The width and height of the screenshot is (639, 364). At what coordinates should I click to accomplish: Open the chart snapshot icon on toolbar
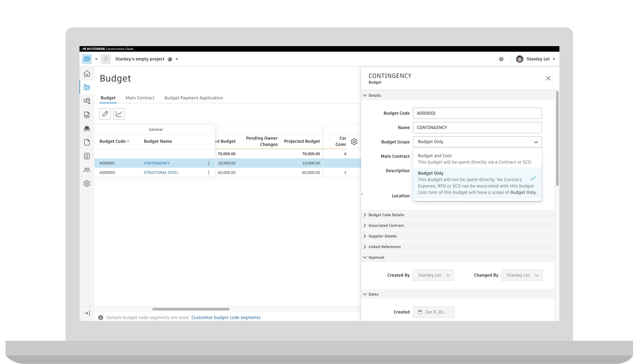coord(119,114)
